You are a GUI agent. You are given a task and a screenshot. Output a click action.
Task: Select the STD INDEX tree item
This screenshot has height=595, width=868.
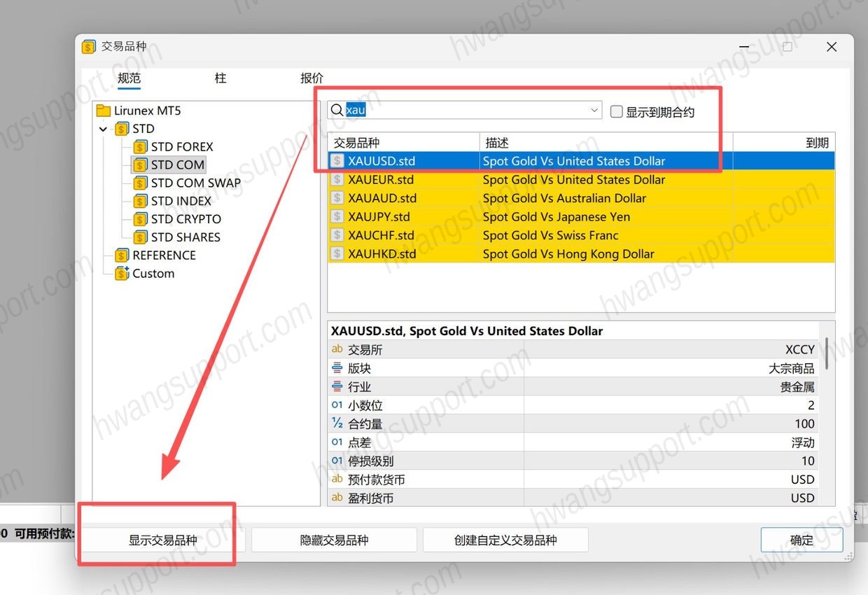coord(181,202)
